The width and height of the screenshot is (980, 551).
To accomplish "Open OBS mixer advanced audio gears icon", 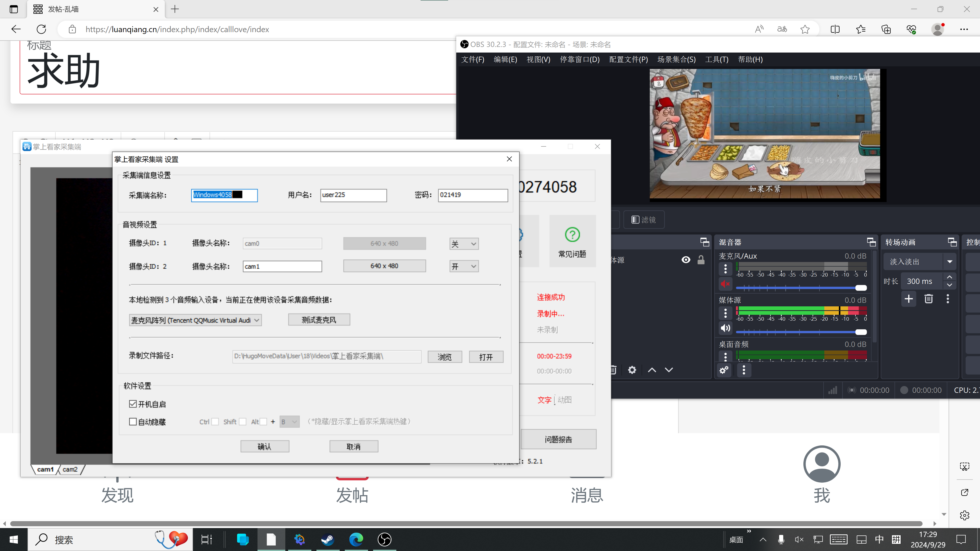I will [x=724, y=370].
